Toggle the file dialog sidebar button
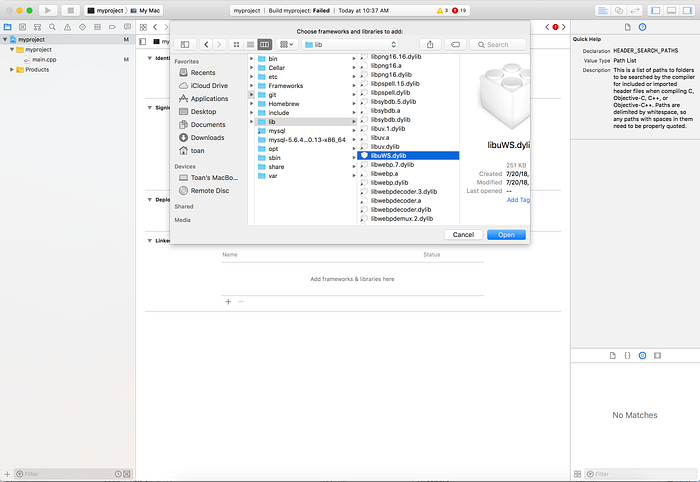 185,45
